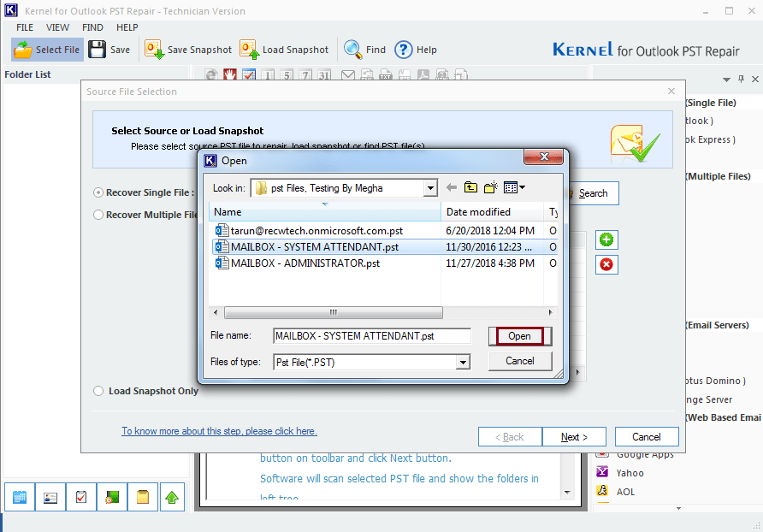This screenshot has height=532, width=763.
Task: Click the envelope MSG icon in preview toolbar
Action: [x=348, y=74]
